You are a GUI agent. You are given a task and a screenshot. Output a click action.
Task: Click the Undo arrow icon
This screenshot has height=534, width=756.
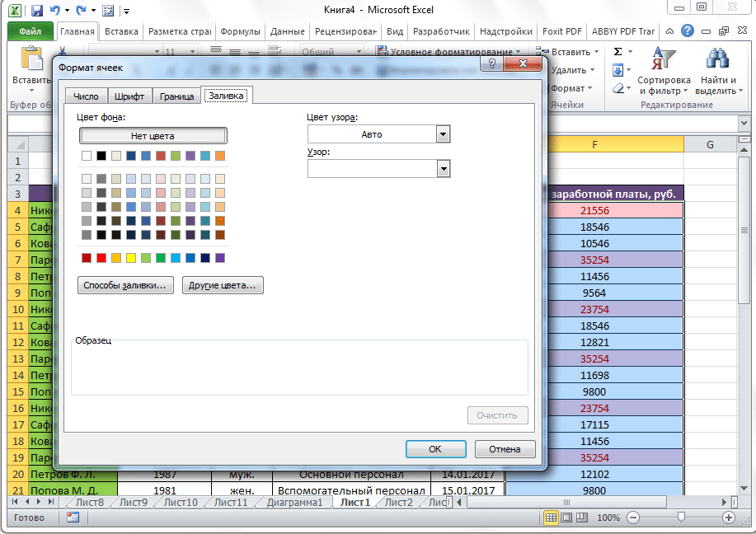point(55,12)
